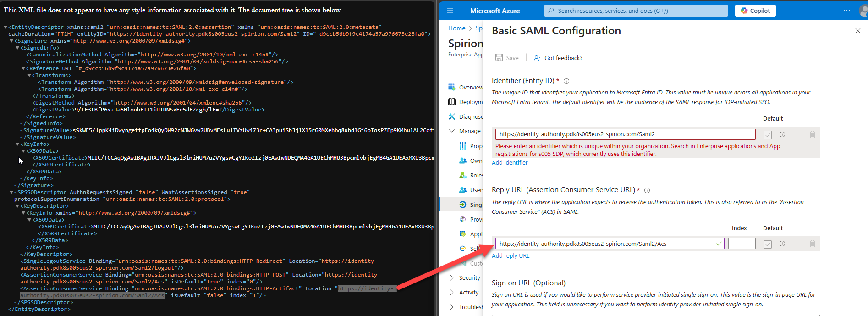Toggle the Default checkbox for the identifier
Viewport: 868px width, 316px height.
pyautogui.click(x=768, y=135)
